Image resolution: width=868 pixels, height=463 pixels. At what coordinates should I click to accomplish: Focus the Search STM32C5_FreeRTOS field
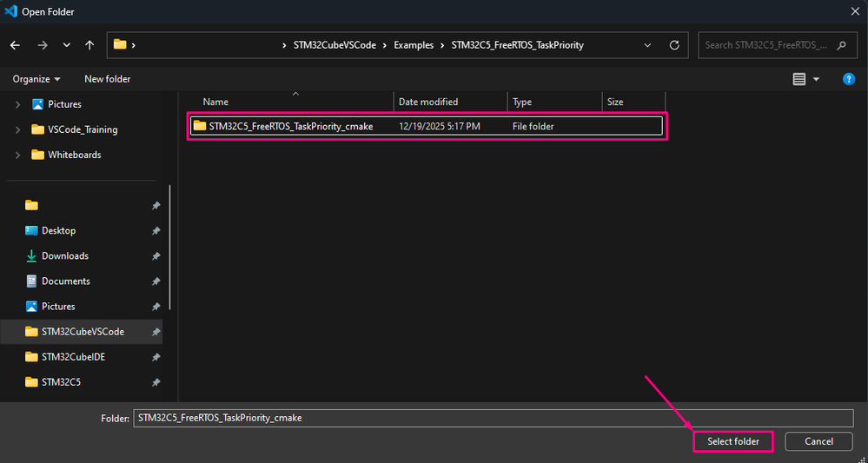pos(776,45)
